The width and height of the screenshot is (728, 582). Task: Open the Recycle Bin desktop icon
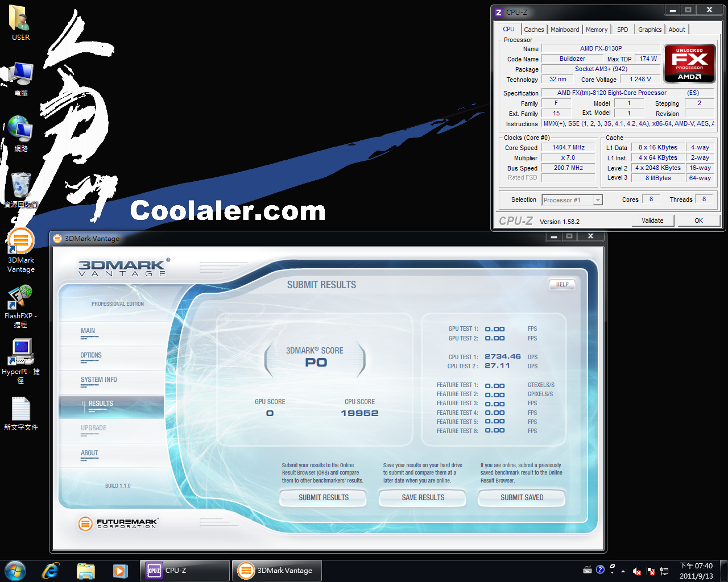coord(20,190)
